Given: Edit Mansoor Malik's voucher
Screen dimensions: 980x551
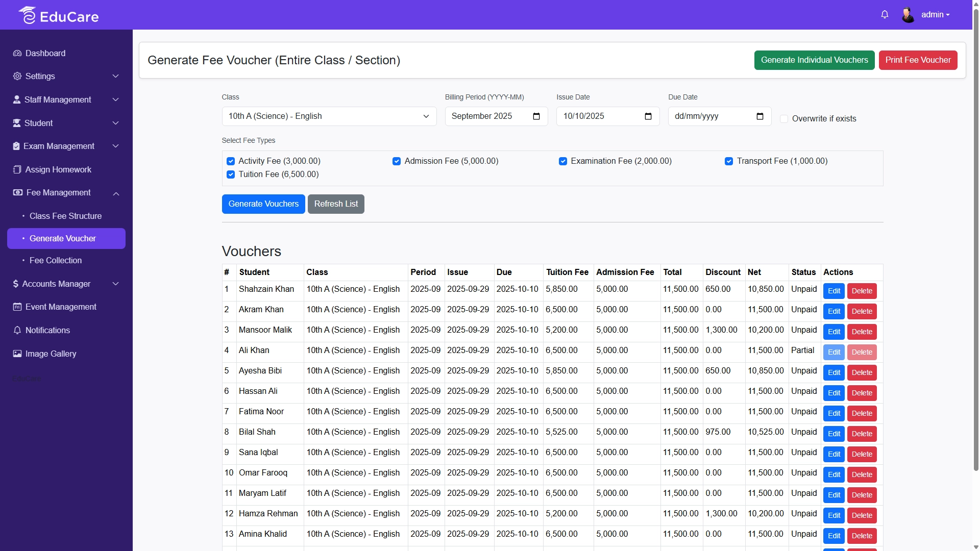Looking at the screenshot, I should [x=834, y=332].
